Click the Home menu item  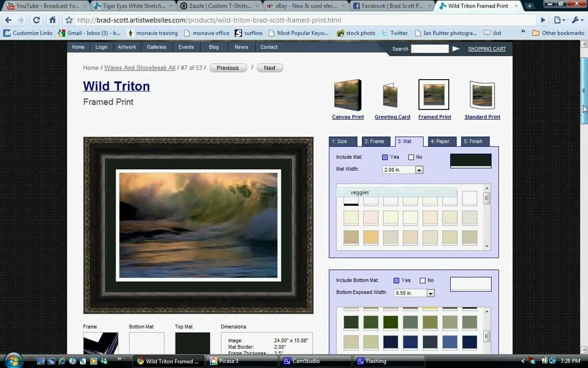78,47
